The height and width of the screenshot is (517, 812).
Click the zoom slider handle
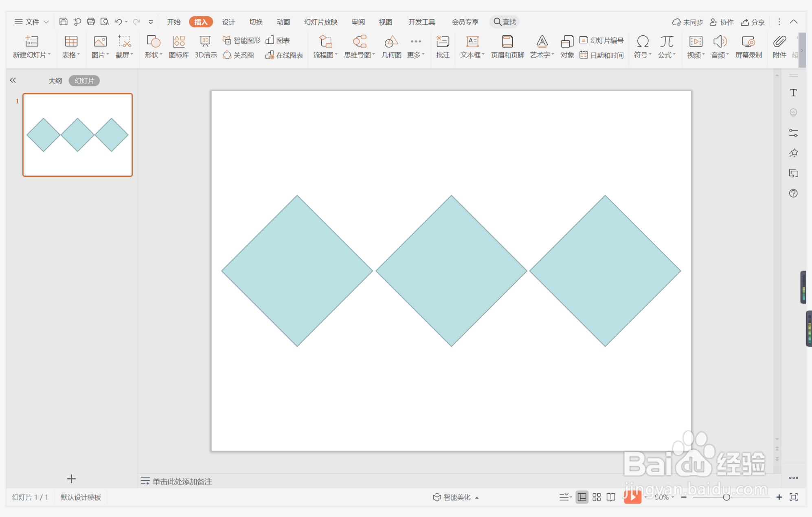(x=726, y=497)
